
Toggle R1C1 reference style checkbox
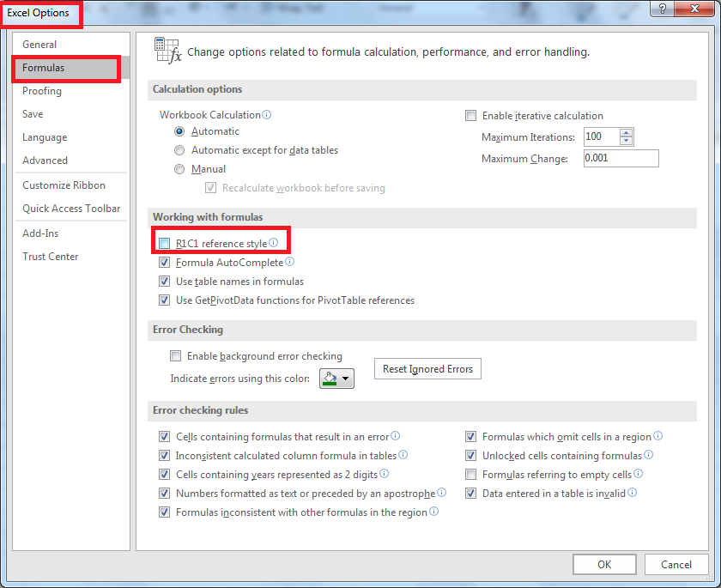164,243
